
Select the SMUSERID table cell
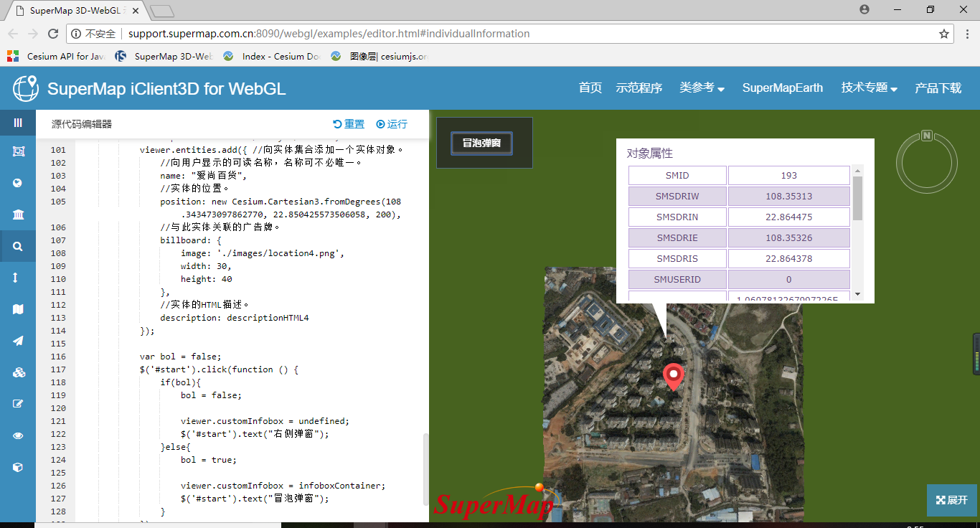(677, 280)
